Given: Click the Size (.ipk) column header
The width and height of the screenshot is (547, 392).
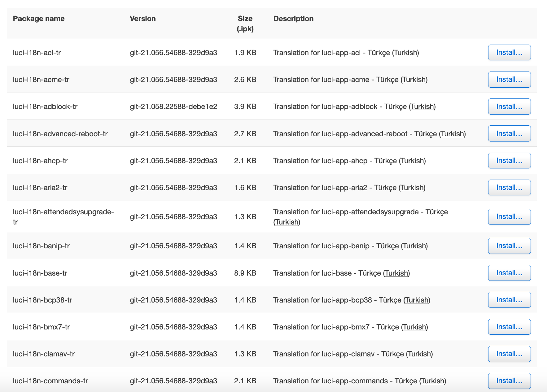Looking at the screenshot, I should point(245,24).
